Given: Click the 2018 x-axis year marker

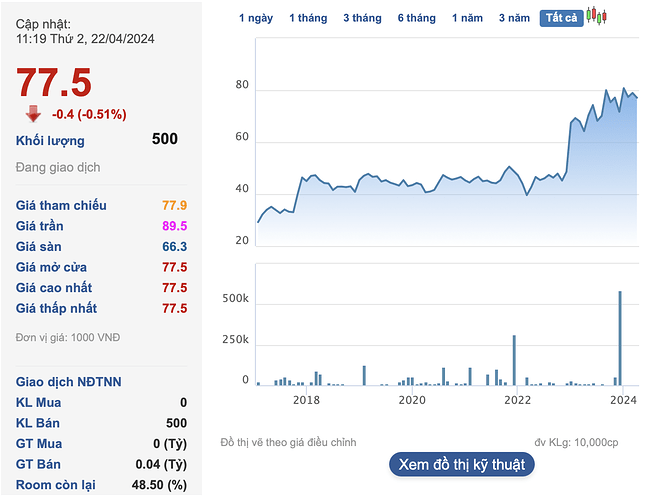Looking at the screenshot, I should click(x=306, y=400).
